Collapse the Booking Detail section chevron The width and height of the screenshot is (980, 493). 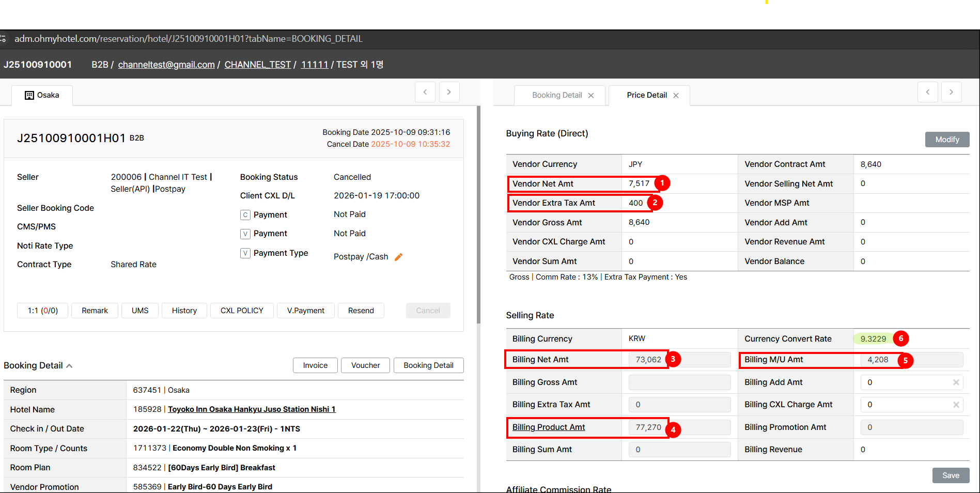(69, 366)
